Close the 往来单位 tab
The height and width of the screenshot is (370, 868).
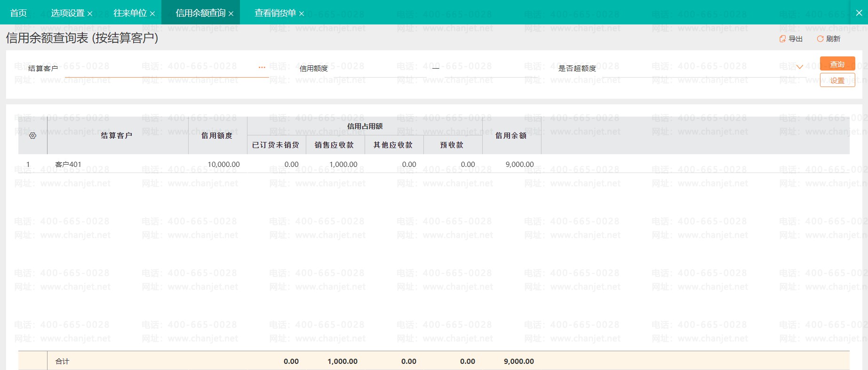[152, 14]
